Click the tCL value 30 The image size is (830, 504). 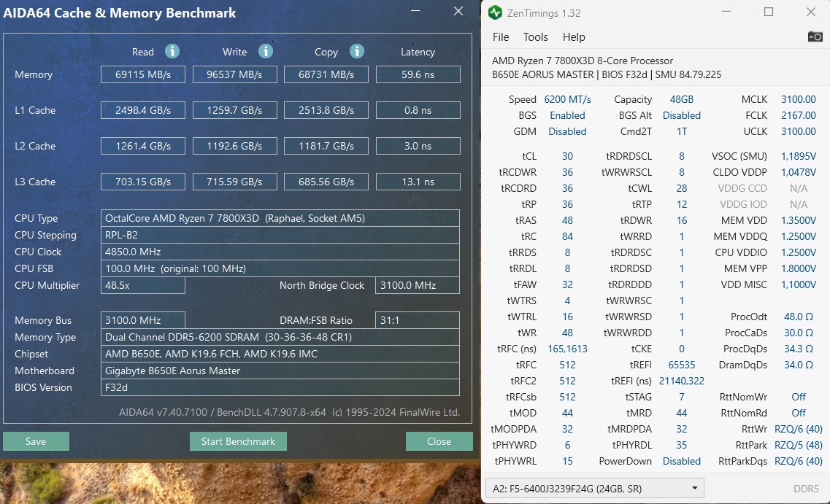567,156
